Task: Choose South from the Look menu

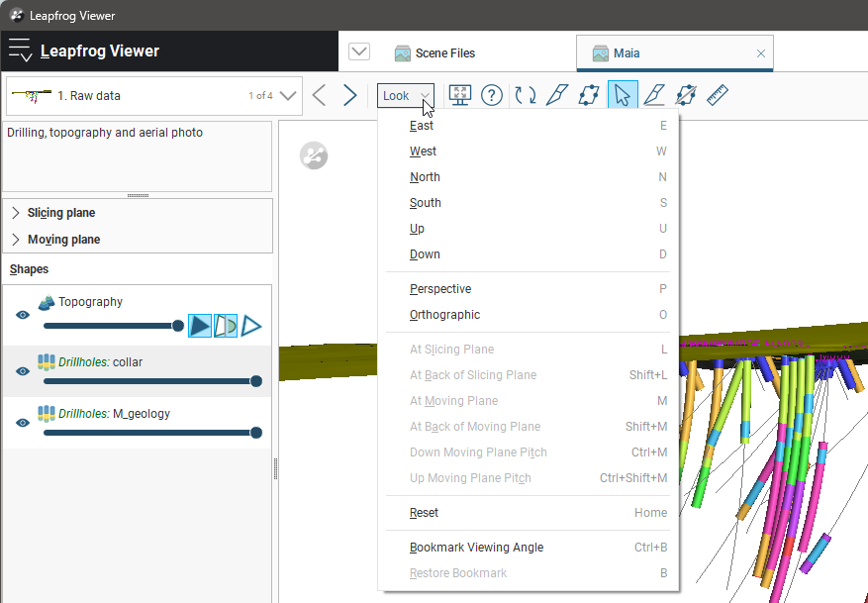Action: click(x=529, y=203)
